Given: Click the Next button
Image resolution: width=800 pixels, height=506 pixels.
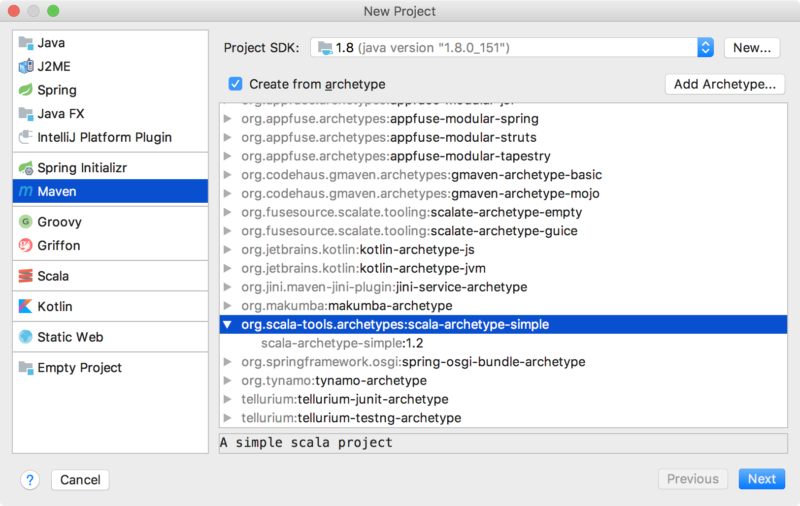Looking at the screenshot, I should point(761,479).
